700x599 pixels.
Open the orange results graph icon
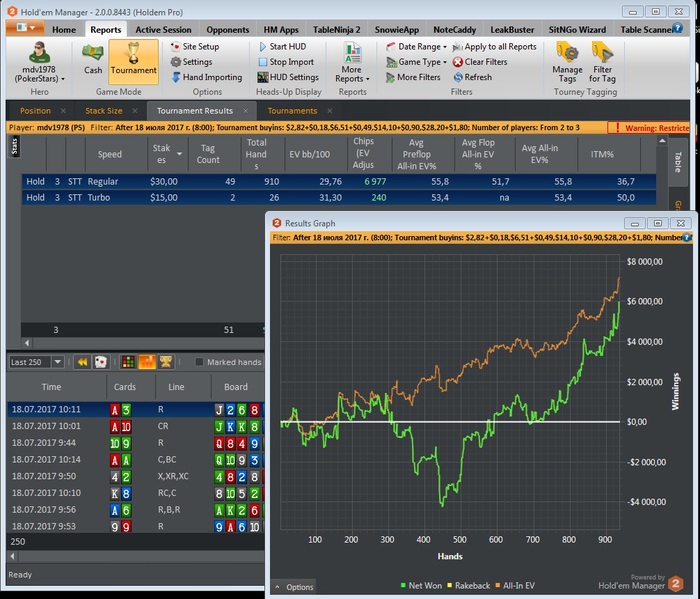[x=147, y=362]
